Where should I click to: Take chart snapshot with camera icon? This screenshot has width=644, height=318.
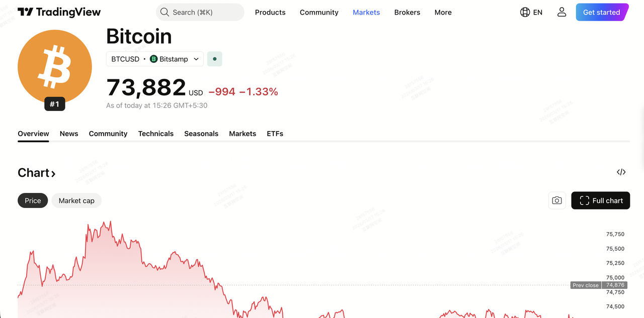[557, 200]
